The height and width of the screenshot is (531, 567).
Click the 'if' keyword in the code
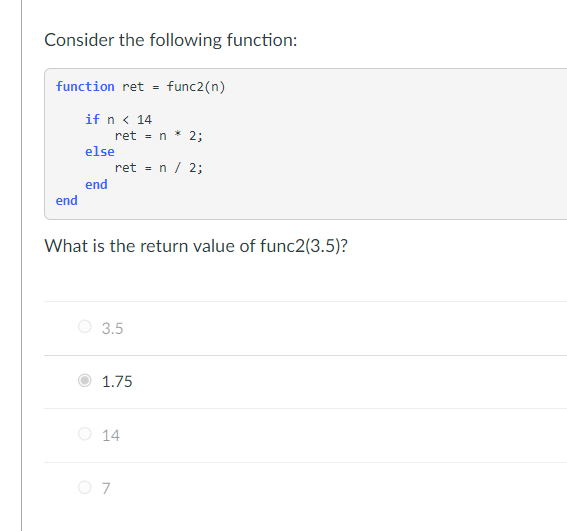click(92, 119)
